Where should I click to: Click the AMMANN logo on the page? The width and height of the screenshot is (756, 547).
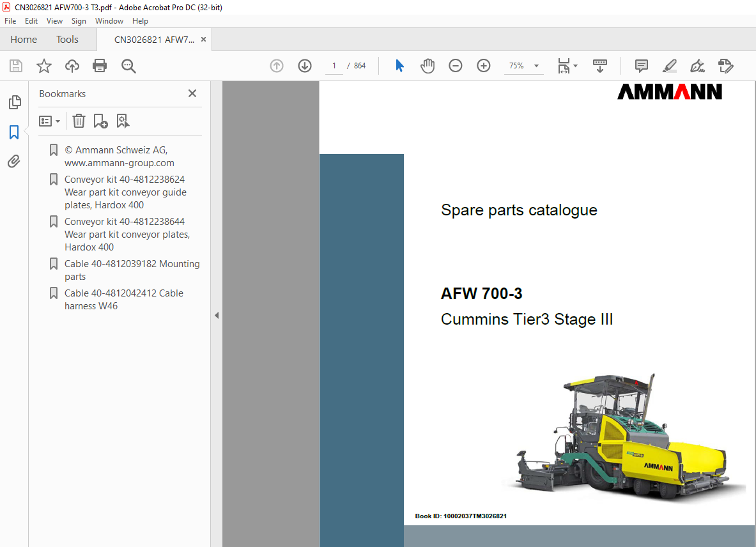670,91
